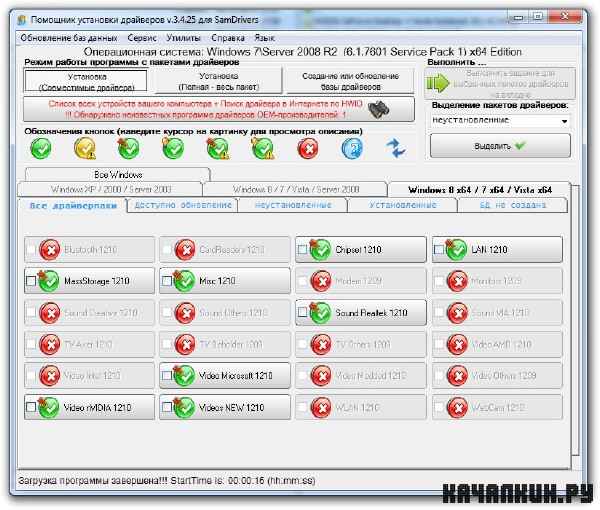Open the БД не создана tab
The width and height of the screenshot is (600, 510).
[513, 205]
